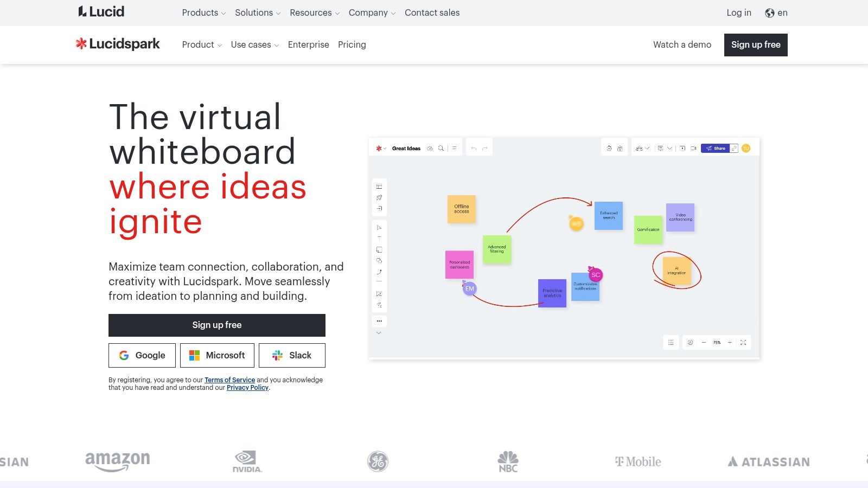Open the Terms of Service link
This screenshot has width=868, height=488.
click(x=229, y=380)
